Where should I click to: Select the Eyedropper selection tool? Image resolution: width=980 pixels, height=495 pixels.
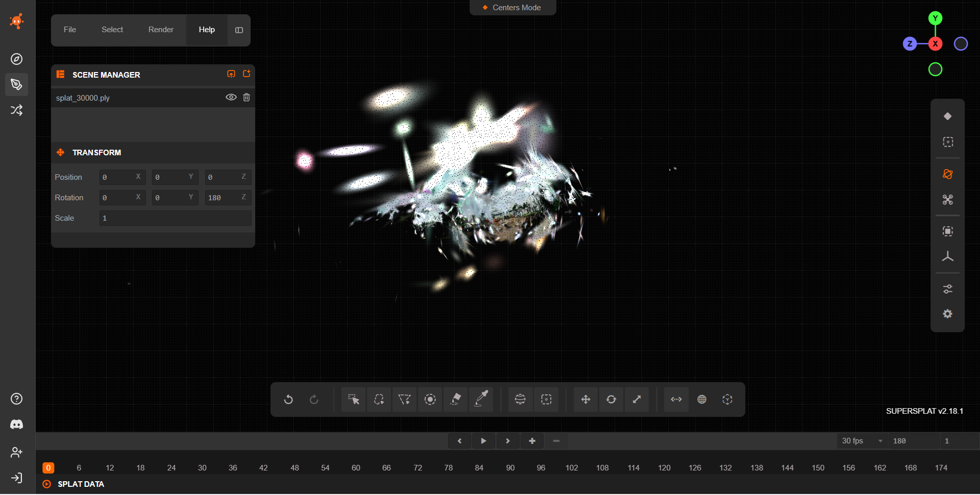[x=481, y=399]
